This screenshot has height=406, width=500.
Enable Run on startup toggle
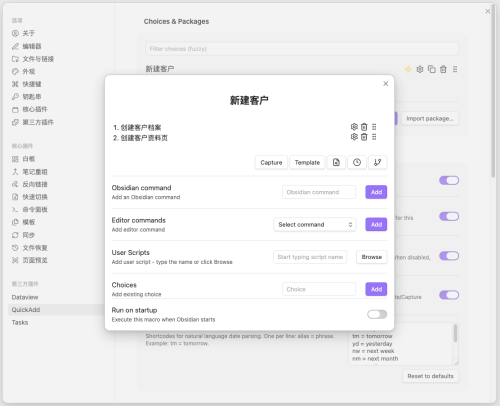pos(377,314)
